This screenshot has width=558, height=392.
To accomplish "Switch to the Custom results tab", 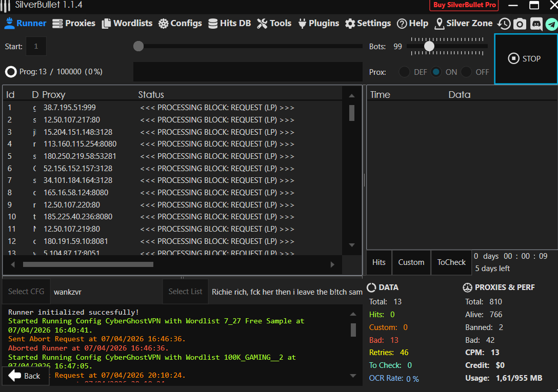I will [x=411, y=262].
